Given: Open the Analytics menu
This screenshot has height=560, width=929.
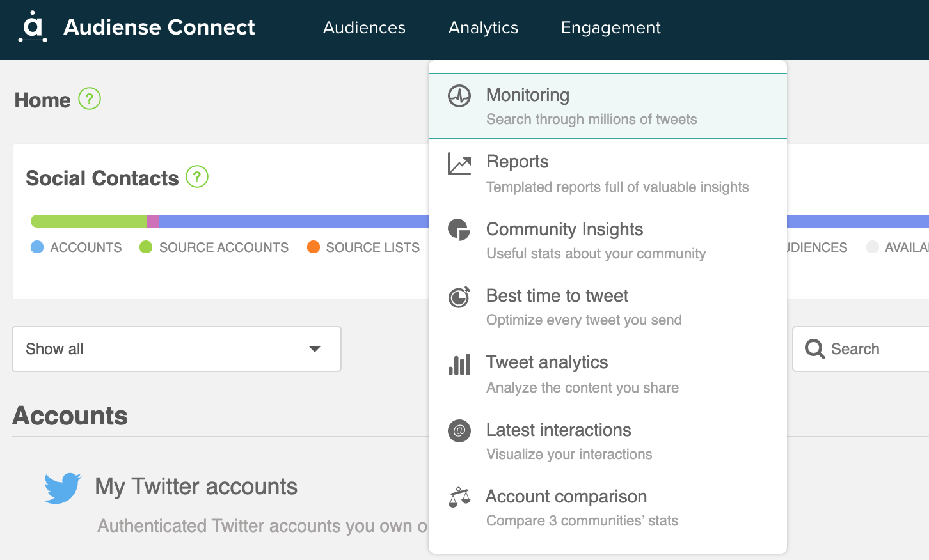Looking at the screenshot, I should [483, 27].
